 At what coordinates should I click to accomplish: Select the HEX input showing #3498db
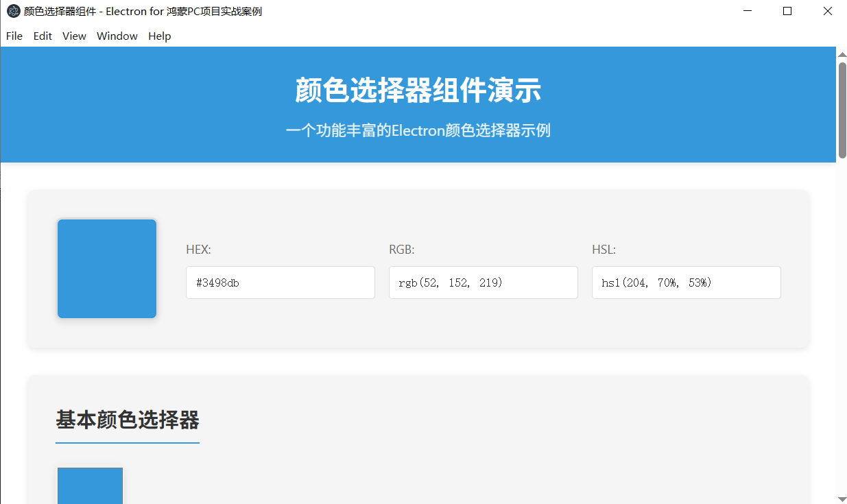pyautogui.click(x=280, y=282)
